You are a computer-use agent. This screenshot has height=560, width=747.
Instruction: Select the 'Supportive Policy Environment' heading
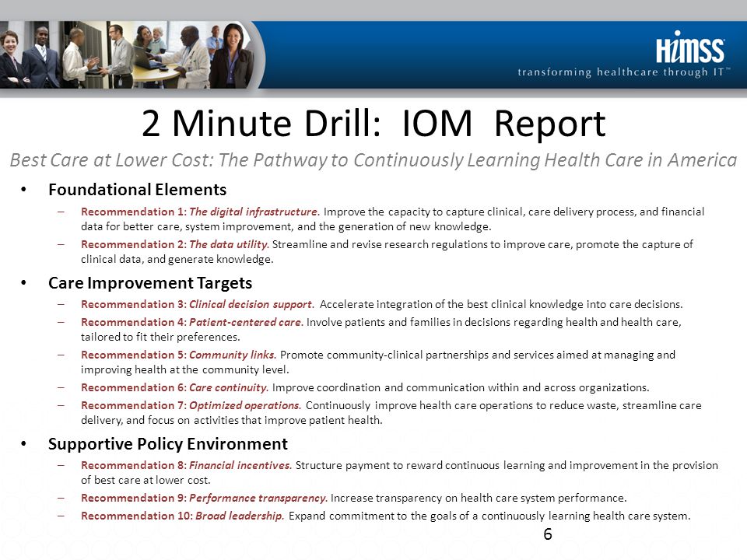[168, 444]
